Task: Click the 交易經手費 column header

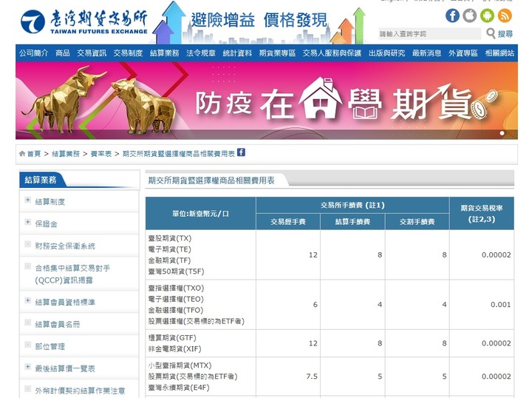Action: click(288, 222)
